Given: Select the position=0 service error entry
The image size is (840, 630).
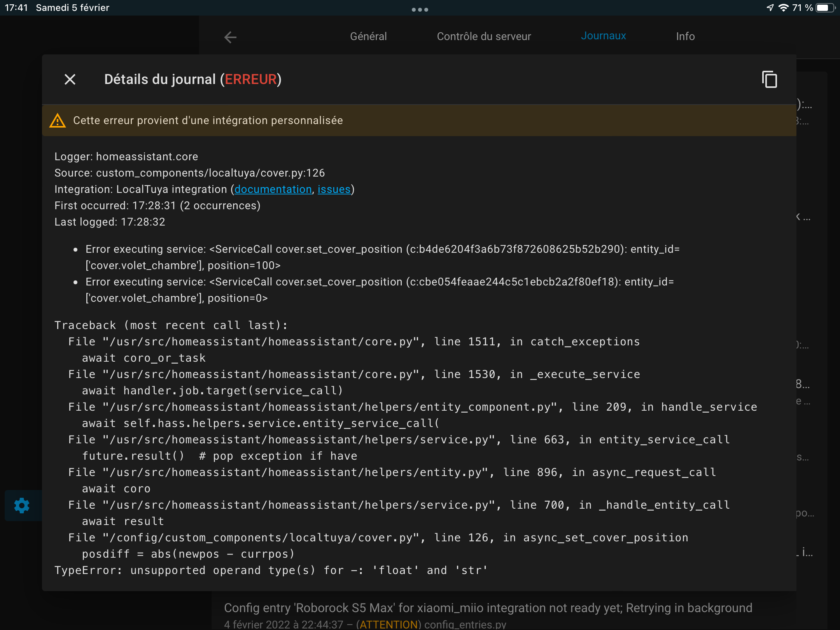Looking at the screenshot, I should tap(380, 290).
